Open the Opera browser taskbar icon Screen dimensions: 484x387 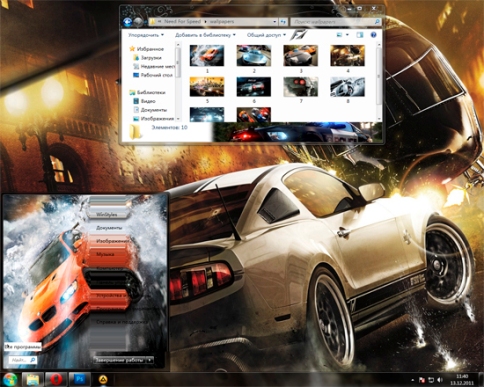[56, 379]
